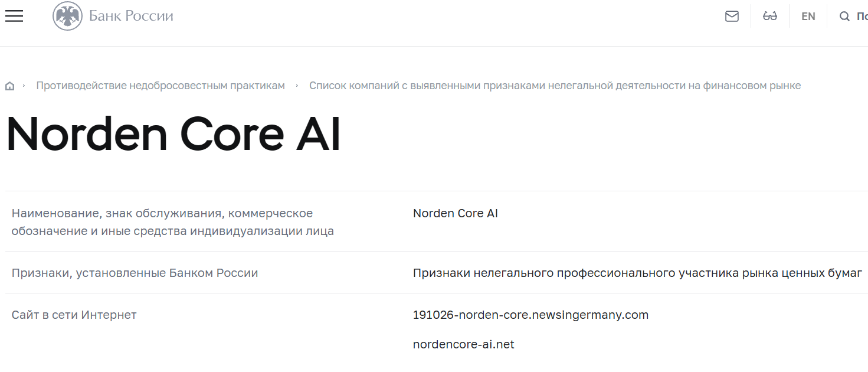This screenshot has height=372, width=868.
Task: Switch site language to EN
Action: pos(808,17)
